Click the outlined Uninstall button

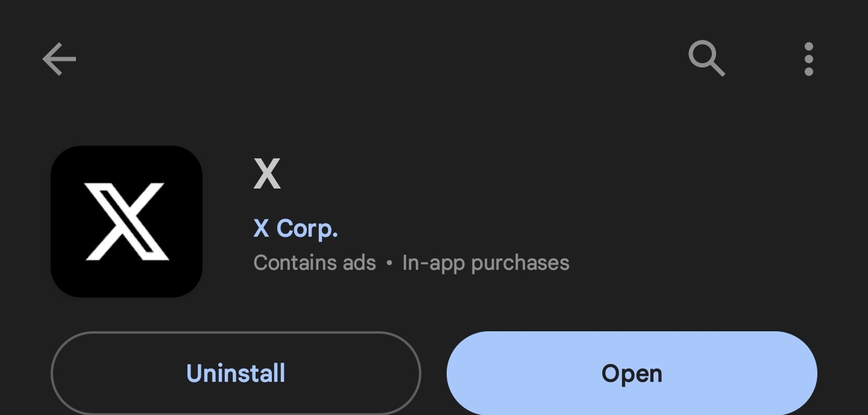(x=236, y=373)
